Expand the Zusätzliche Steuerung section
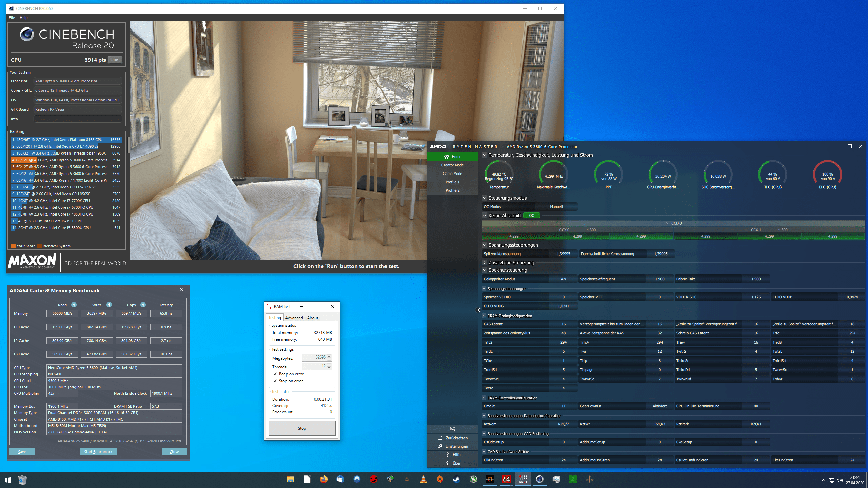The image size is (868, 488). [485, 263]
